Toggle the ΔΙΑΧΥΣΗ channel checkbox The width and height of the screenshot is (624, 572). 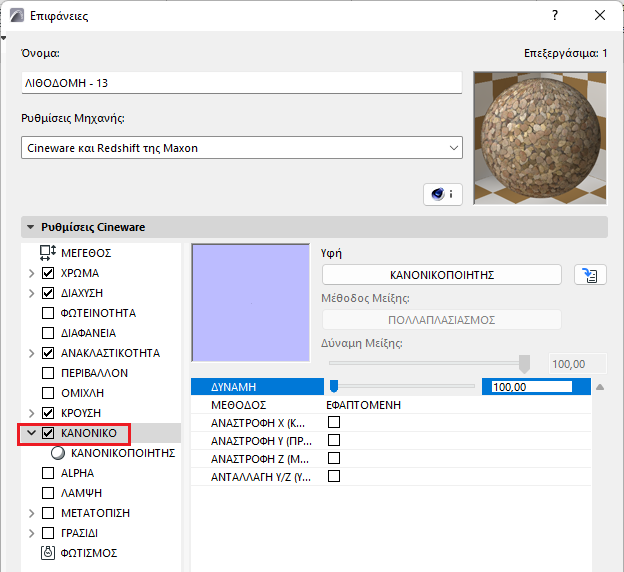click(x=48, y=293)
